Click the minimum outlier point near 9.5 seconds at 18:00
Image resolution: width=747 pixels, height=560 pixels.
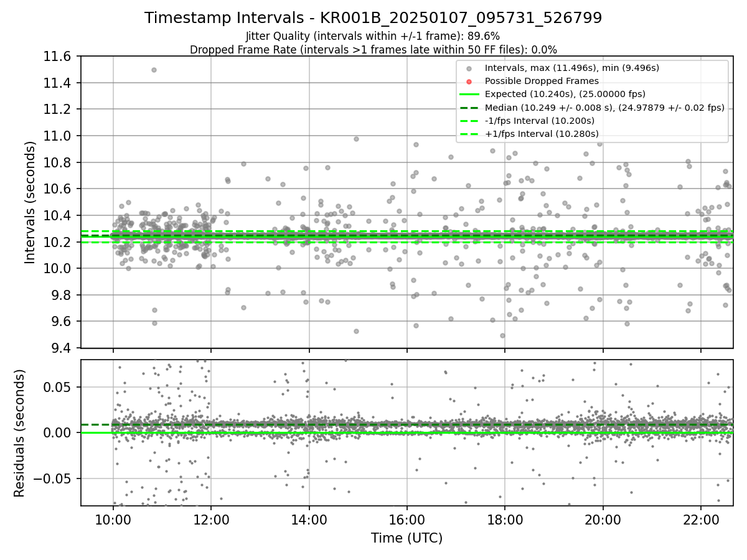(x=502, y=335)
